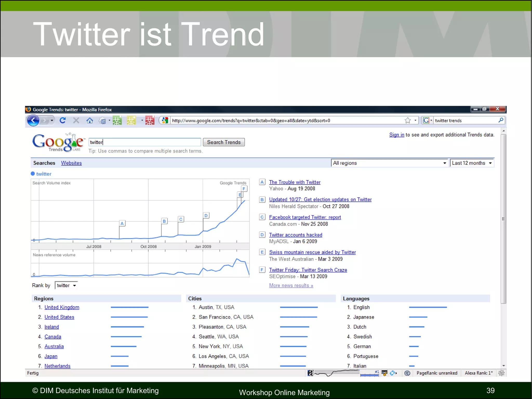Viewport: 532px width, 399px height.
Task: Click the twitter search input field
Action: pyautogui.click(x=144, y=142)
